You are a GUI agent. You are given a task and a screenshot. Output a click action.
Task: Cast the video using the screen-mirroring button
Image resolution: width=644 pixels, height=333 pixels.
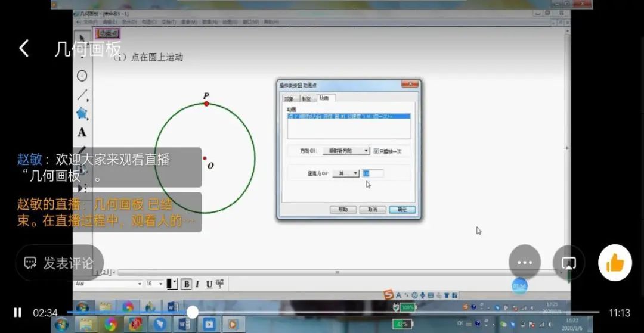pos(569,263)
